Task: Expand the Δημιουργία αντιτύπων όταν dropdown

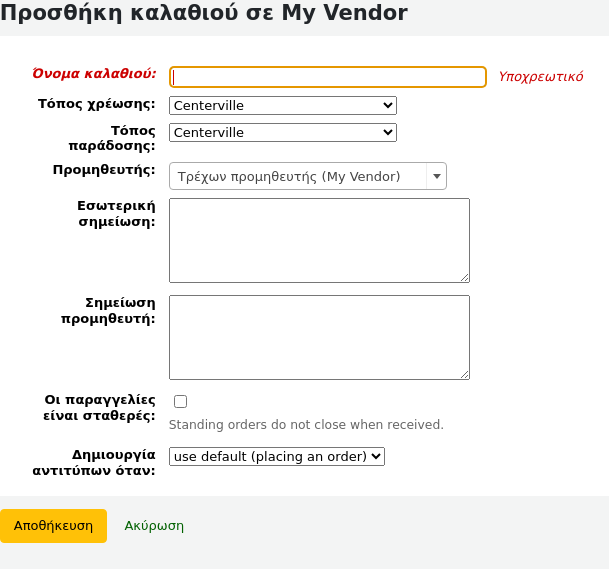Action: click(277, 456)
